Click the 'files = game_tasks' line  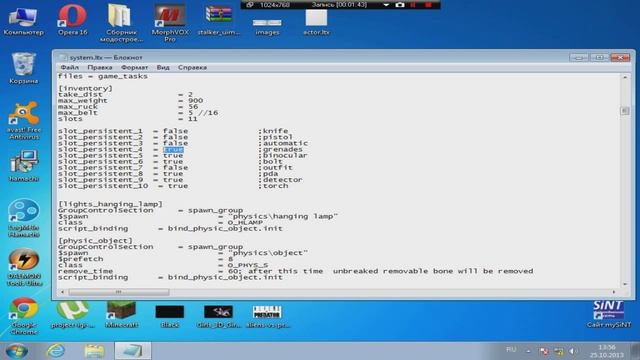click(x=102, y=76)
